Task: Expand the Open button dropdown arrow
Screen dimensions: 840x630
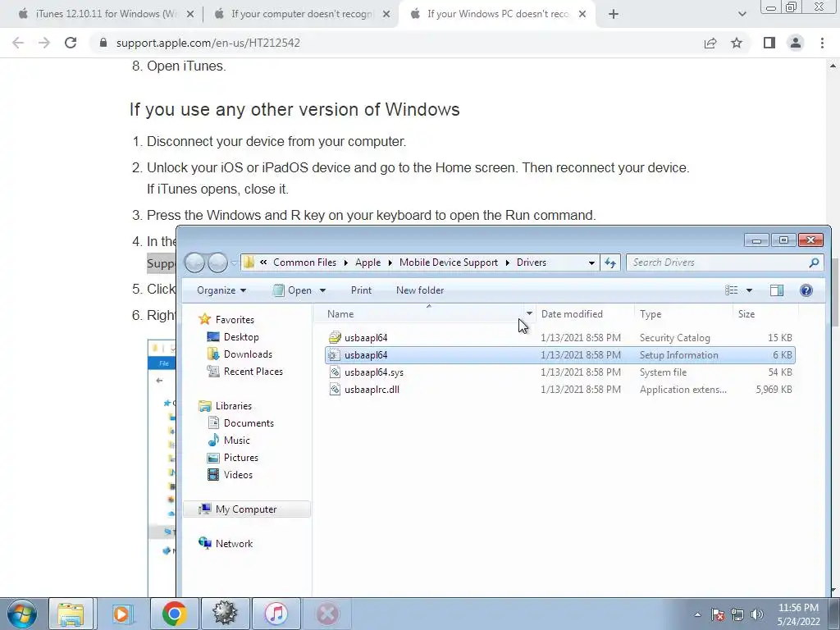Action: pos(322,290)
